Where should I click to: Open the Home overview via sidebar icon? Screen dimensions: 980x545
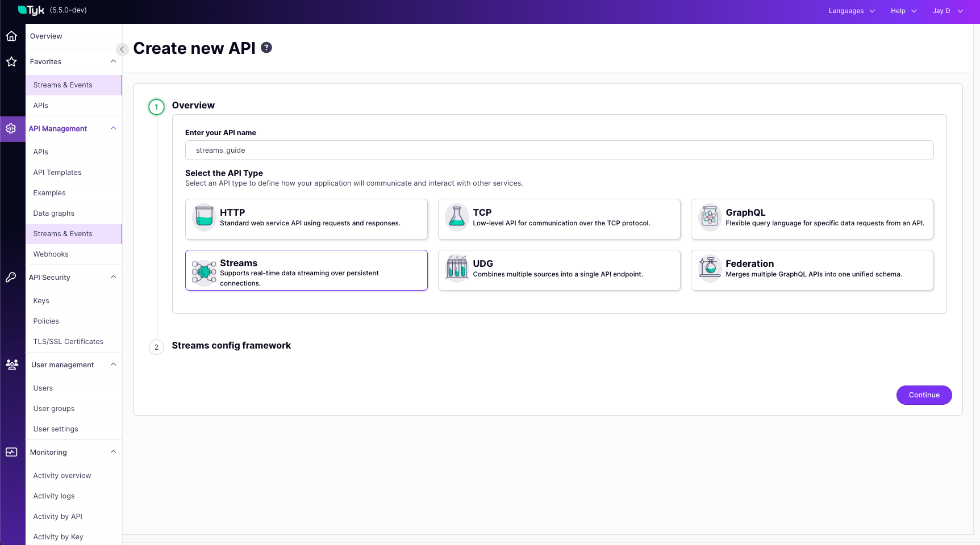click(x=11, y=36)
